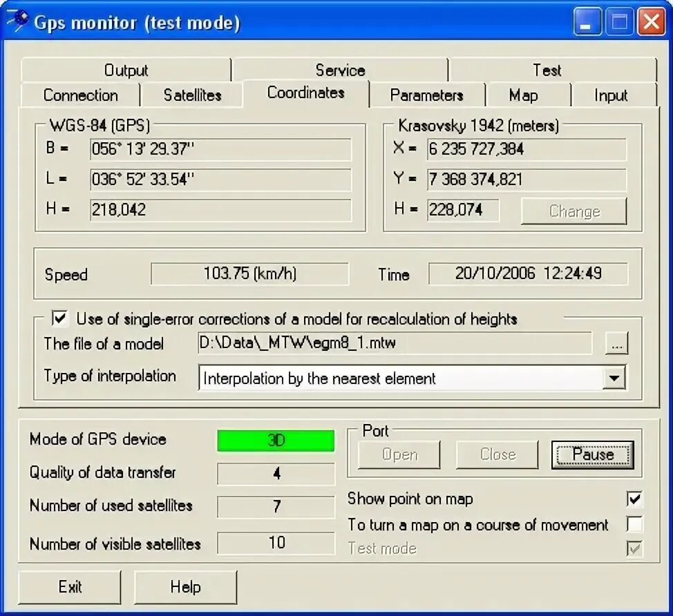Click the Test mode checkbox
Image resolution: width=673 pixels, height=616 pixels.
click(x=634, y=548)
